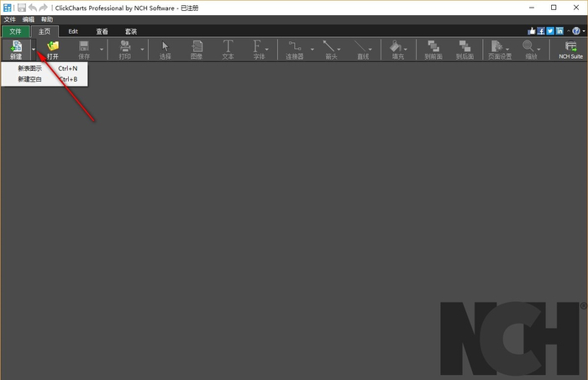This screenshot has height=380, width=588.
Task: Expand the 连接器 dropdown arrow
Action: [x=312, y=50]
